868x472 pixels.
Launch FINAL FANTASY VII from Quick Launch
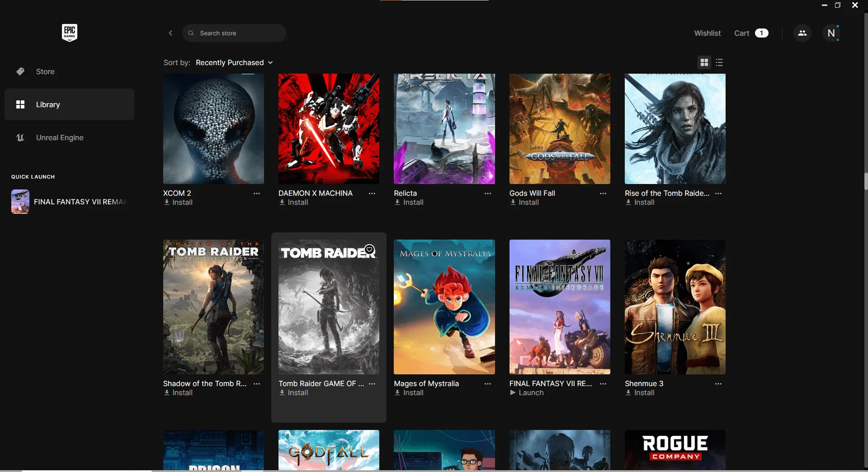click(69, 202)
